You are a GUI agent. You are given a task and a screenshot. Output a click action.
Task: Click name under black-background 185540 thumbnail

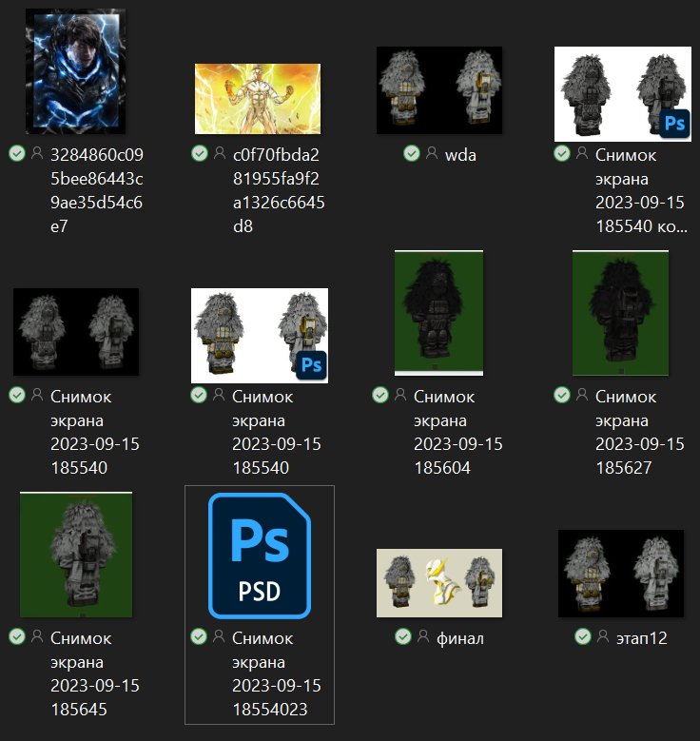pyautogui.click(x=95, y=432)
